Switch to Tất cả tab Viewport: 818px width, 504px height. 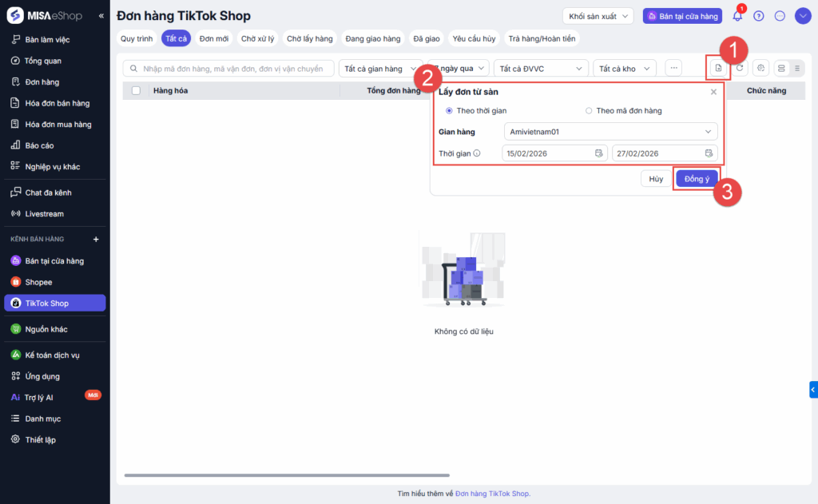pyautogui.click(x=177, y=38)
